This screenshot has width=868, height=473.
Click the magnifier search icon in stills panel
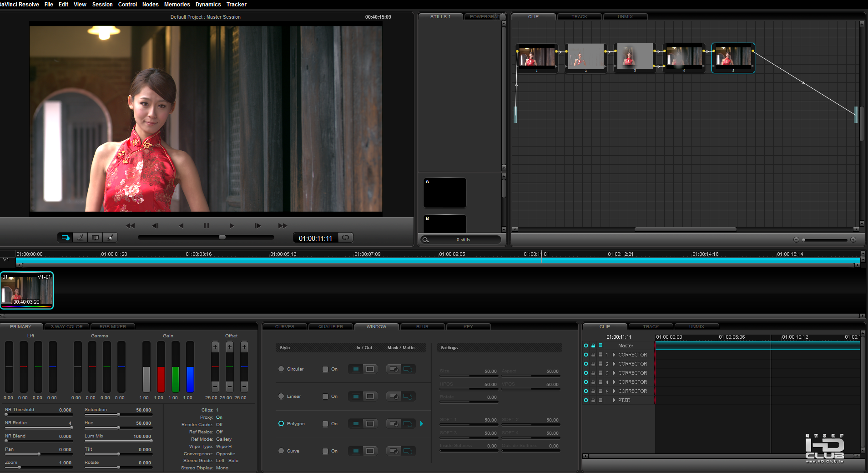point(425,240)
